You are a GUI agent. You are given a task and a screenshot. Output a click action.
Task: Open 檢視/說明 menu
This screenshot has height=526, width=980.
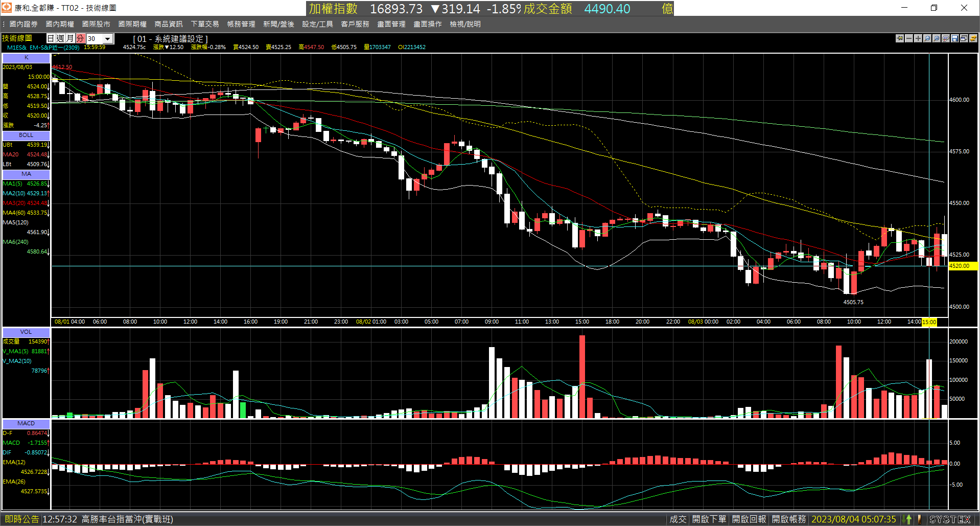465,24
